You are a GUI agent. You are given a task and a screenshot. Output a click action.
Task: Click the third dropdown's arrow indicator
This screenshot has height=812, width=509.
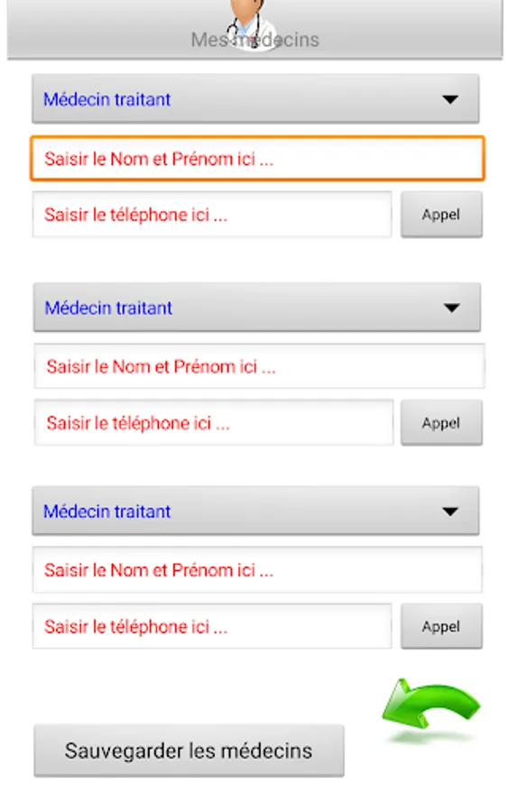tap(450, 512)
